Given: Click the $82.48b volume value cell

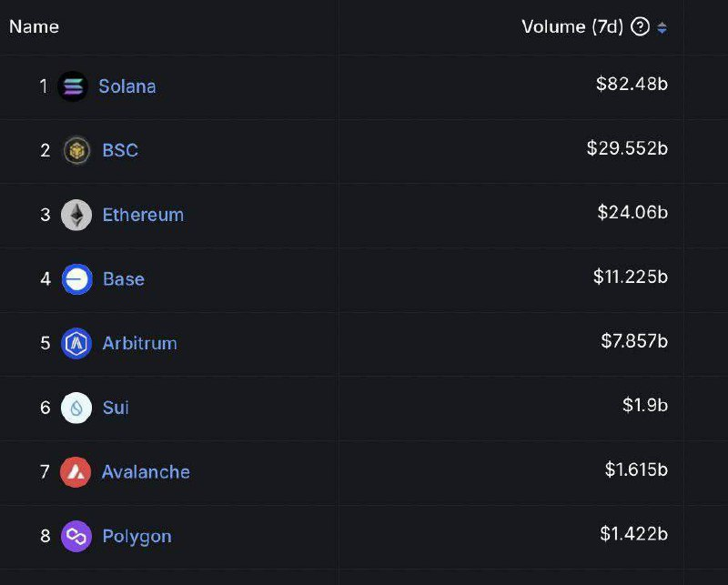Looking at the screenshot, I should point(632,86).
